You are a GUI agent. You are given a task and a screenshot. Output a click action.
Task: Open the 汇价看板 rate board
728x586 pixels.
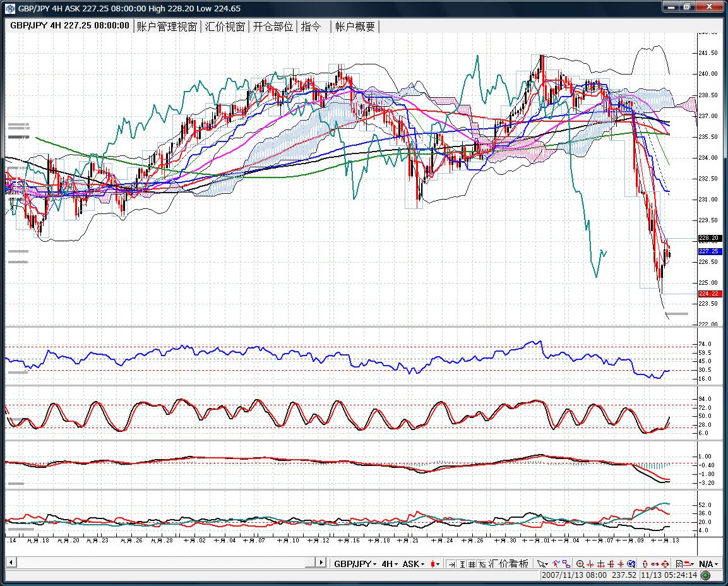(508, 564)
